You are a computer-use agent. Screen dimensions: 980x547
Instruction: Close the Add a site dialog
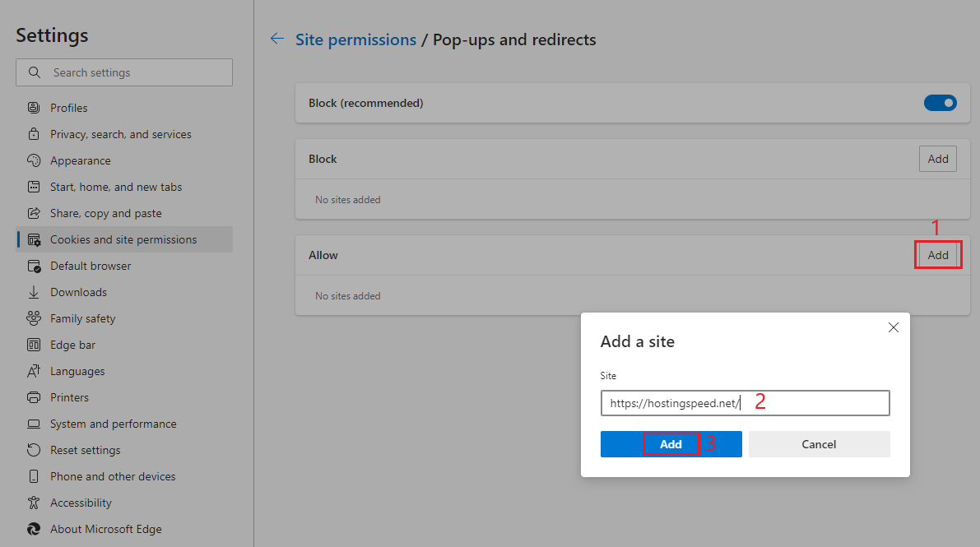pos(894,327)
